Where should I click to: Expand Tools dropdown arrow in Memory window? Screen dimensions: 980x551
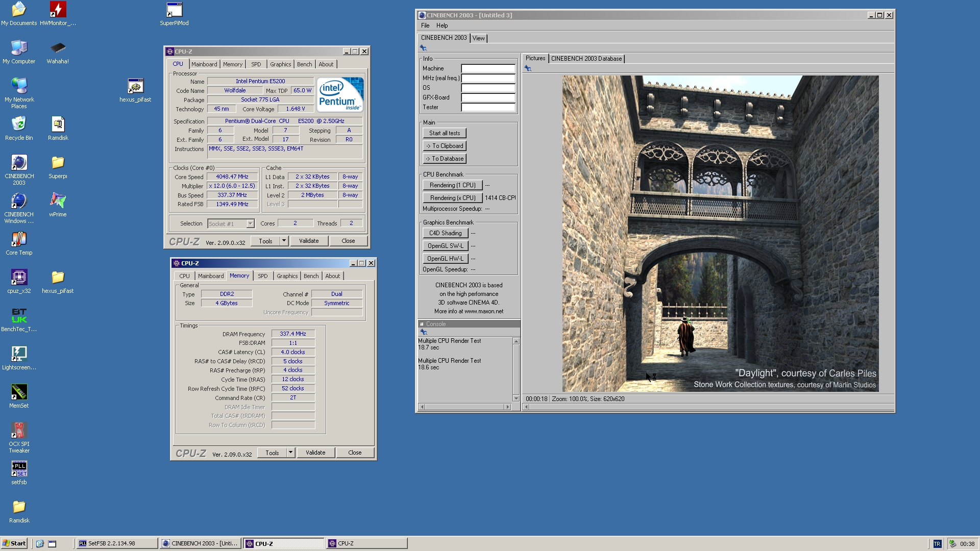(291, 453)
